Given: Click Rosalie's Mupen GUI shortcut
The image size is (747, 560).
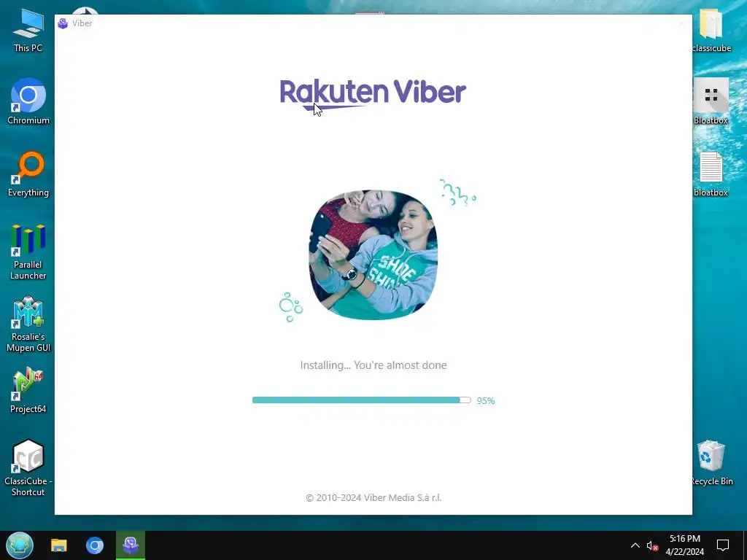Looking at the screenshot, I should tap(28, 324).
